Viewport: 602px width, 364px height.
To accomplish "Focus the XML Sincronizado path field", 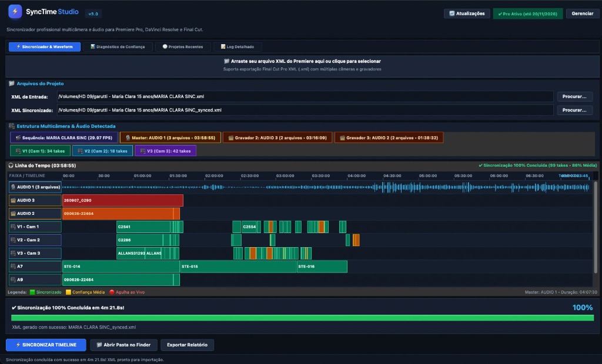I will click(305, 110).
